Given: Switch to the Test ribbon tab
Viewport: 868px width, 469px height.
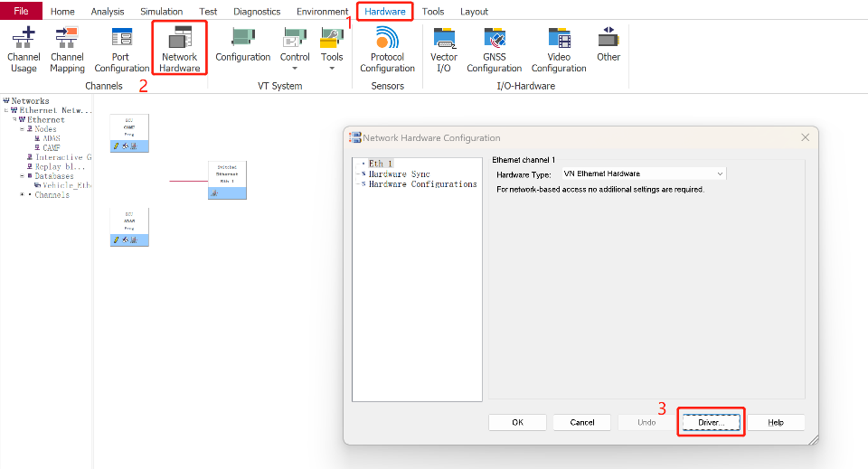Looking at the screenshot, I should click(208, 12).
